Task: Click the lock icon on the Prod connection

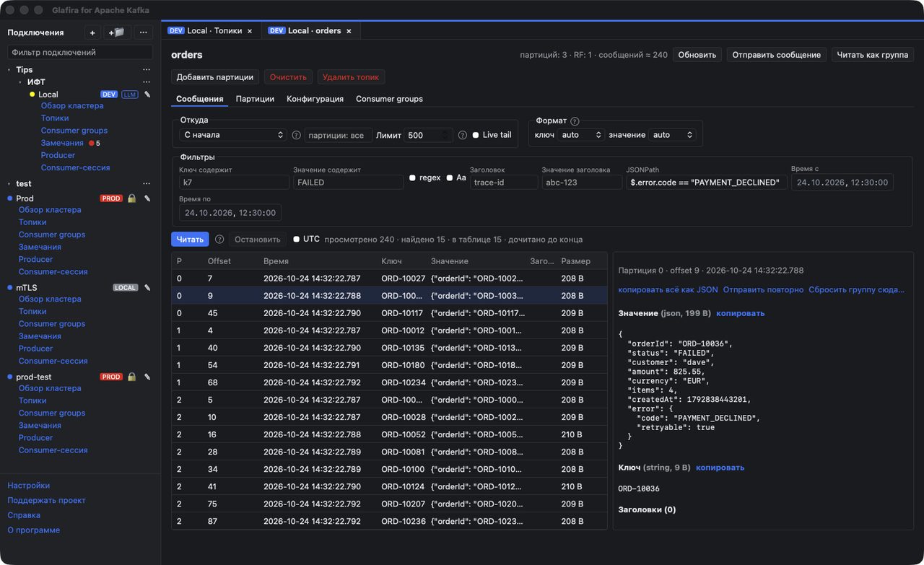Action: tap(131, 198)
